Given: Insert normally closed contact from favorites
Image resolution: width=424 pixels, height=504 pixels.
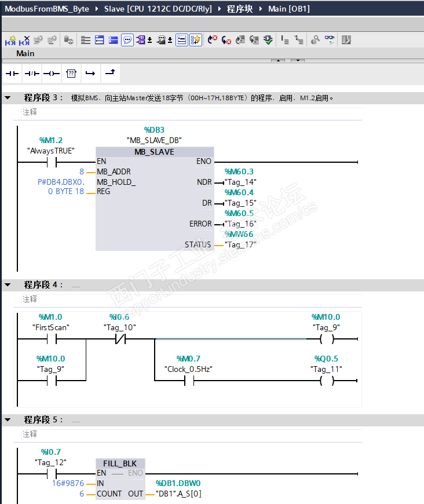Looking at the screenshot, I should tap(32, 74).
